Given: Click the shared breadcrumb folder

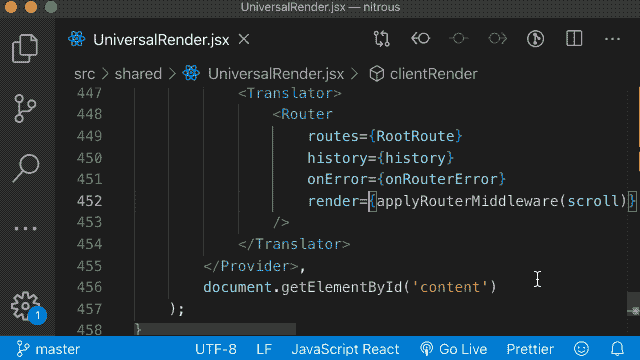Looking at the screenshot, I should pyautogui.click(x=138, y=74).
